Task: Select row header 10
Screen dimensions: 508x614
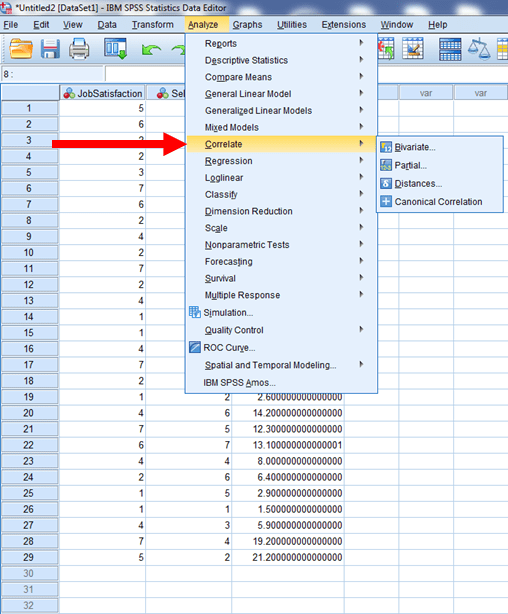Action: click(x=30, y=253)
